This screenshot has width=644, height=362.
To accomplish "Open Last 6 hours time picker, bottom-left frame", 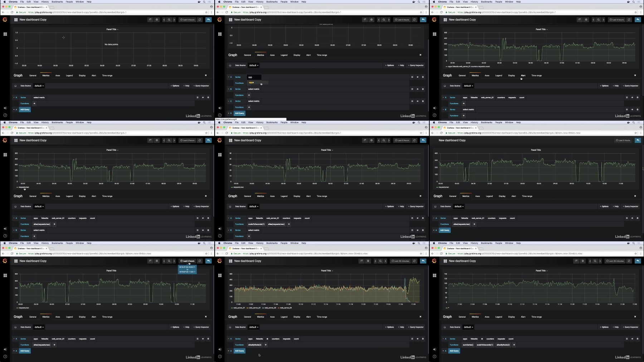I will pos(187,261).
